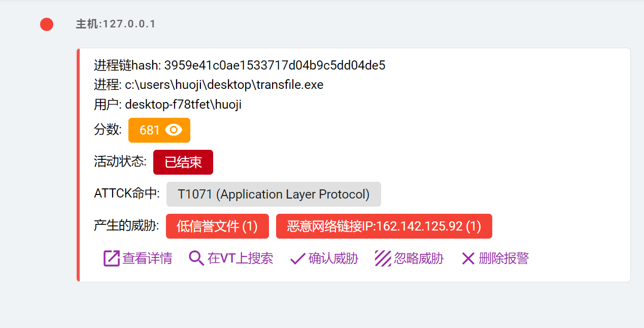Screen dimensions: 644x328
Task: Click the process chain hash value 3959e41c…
Action: click(x=275, y=65)
